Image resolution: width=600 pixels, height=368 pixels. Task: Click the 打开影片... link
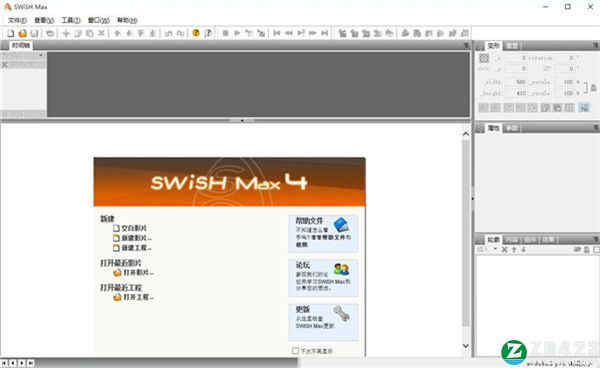[134, 273]
